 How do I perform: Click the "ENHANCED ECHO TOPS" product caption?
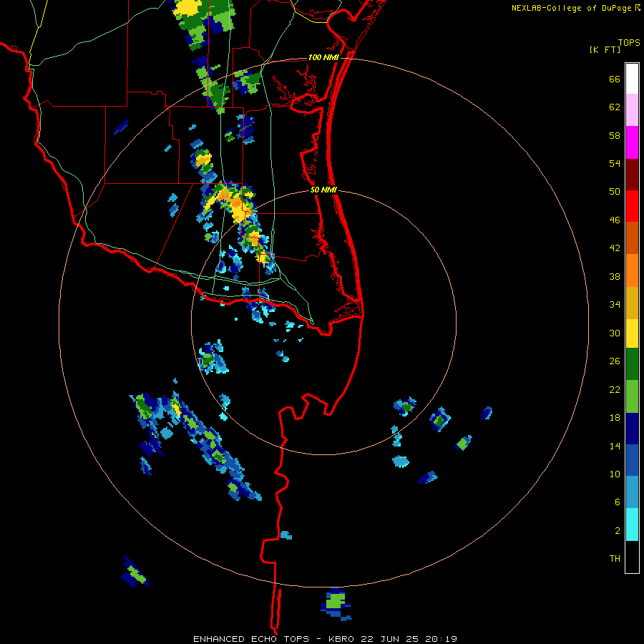[x=251, y=639]
